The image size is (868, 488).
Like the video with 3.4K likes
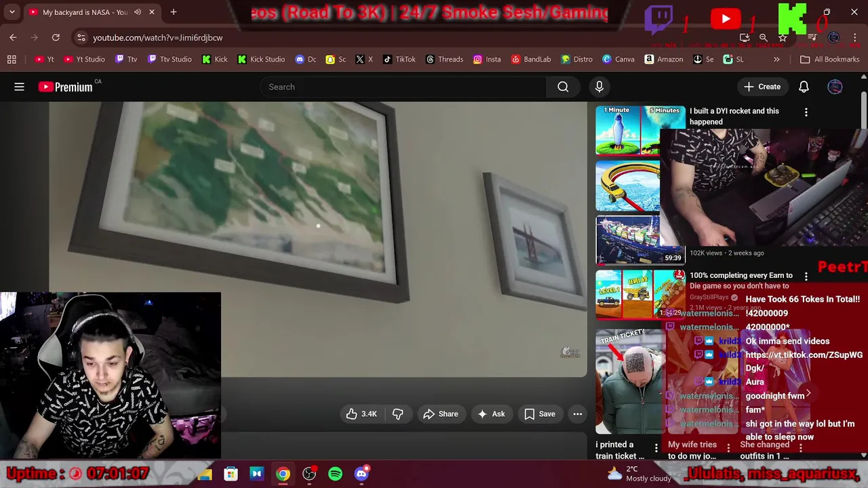coord(361,414)
